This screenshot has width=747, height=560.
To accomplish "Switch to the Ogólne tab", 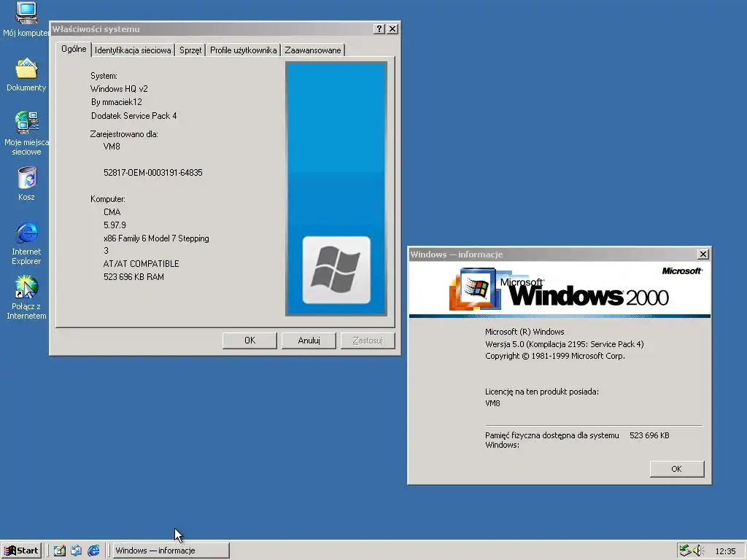I will 74,49.
